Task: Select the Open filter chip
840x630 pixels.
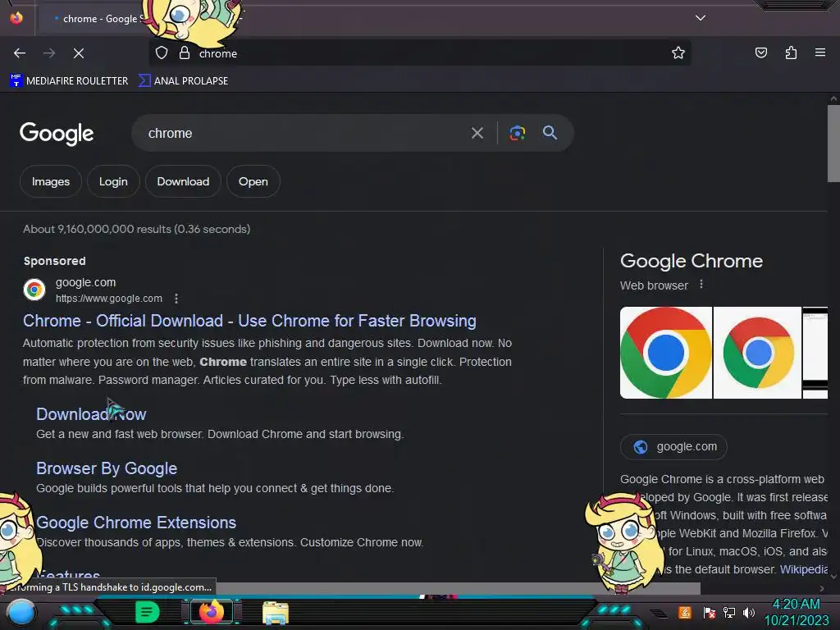Action: (253, 181)
